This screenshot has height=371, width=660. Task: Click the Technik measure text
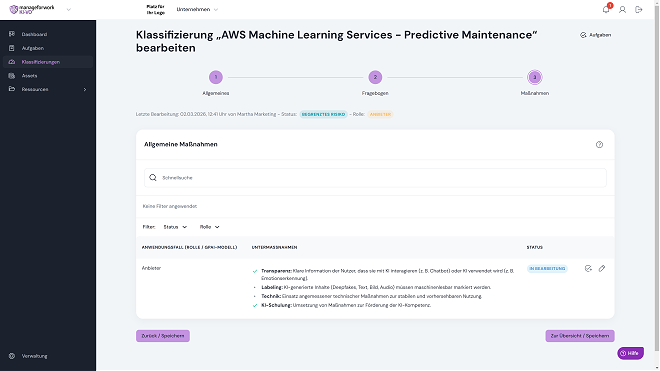coord(371,296)
